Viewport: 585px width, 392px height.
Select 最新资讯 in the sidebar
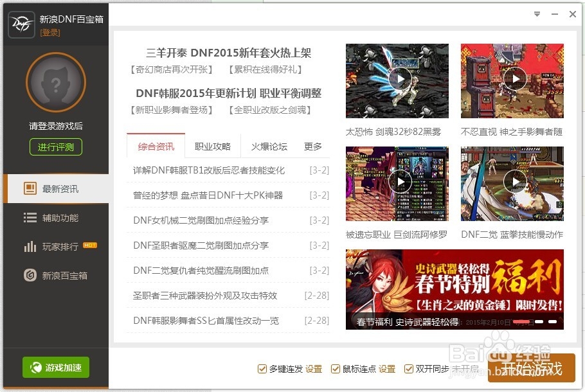coord(56,188)
